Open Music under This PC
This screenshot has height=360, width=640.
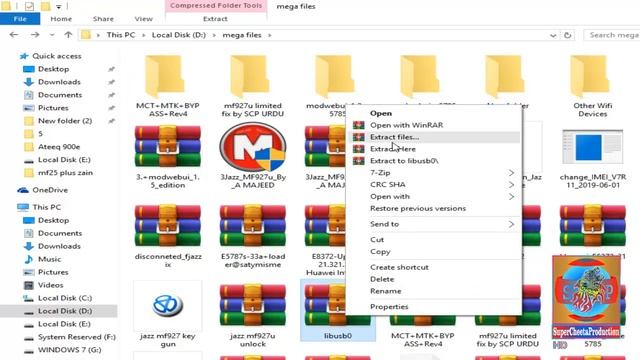(49, 259)
